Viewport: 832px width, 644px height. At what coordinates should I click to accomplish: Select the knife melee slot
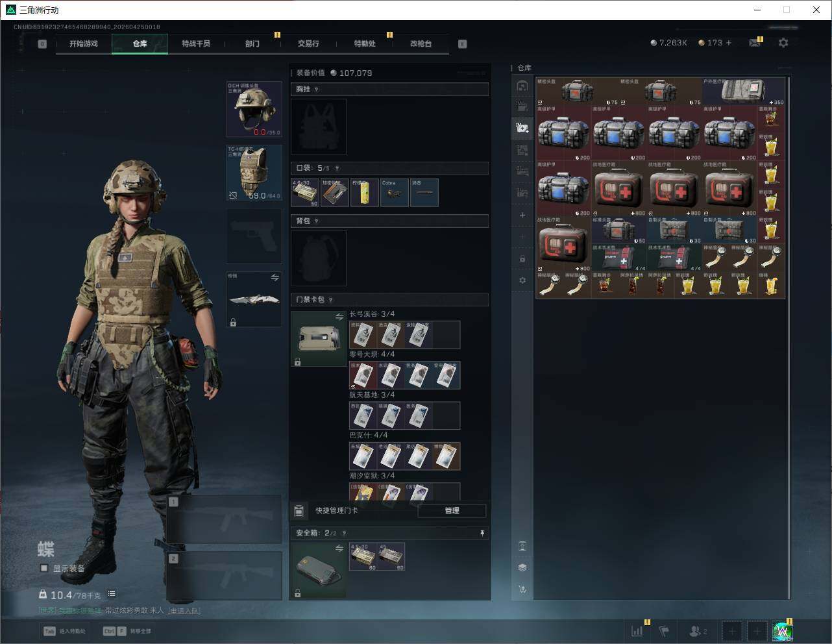pyautogui.click(x=254, y=299)
